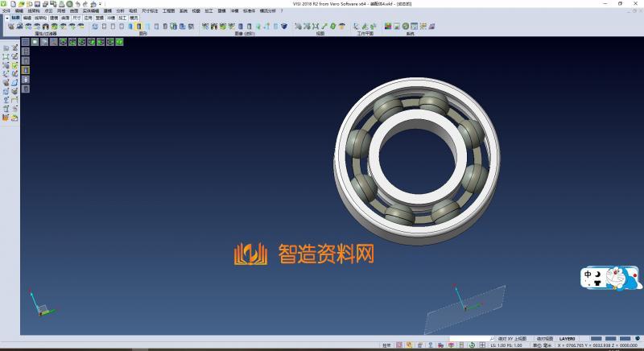Toggle the green circular-arrow status icon

[472, 345]
